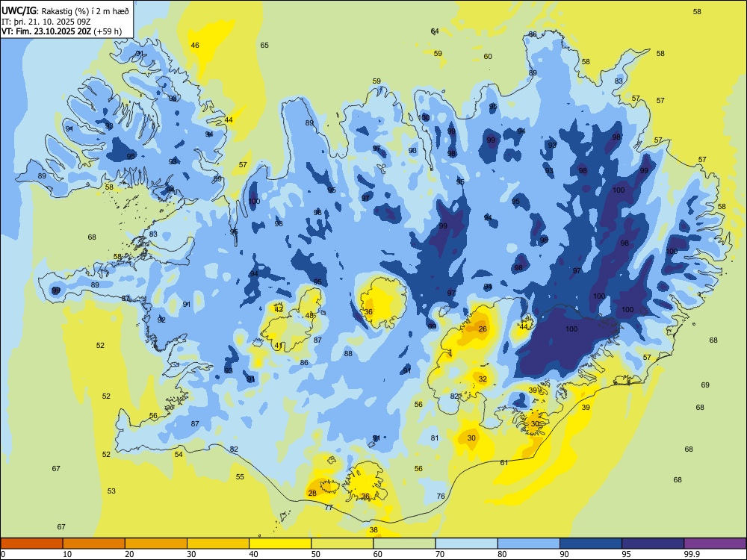Click the value 32 in the yellow highland area
The height and width of the screenshot is (560, 747).
click(483, 379)
